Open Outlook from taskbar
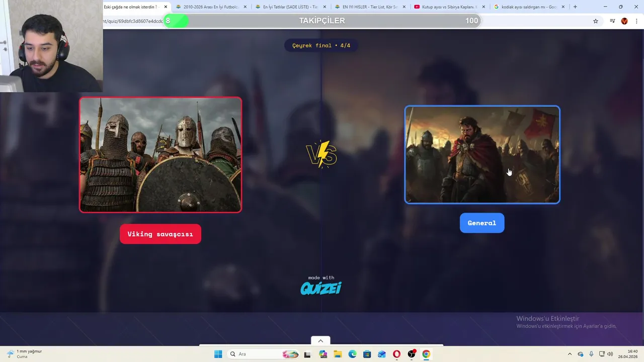 [382, 354]
